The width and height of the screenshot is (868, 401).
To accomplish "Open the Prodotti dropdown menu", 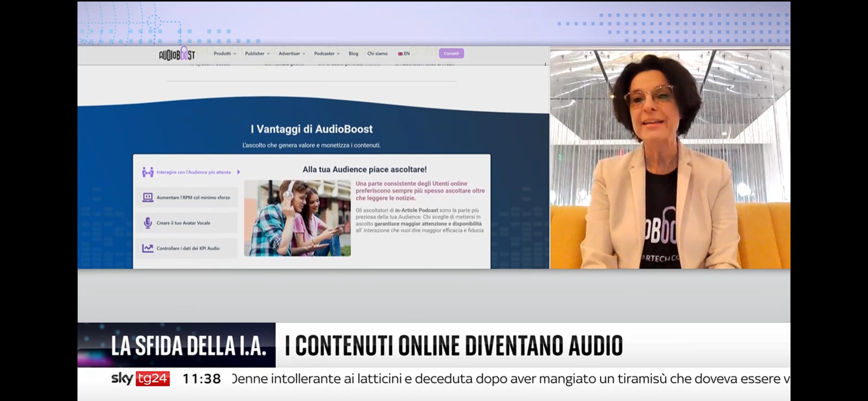I will 225,53.
